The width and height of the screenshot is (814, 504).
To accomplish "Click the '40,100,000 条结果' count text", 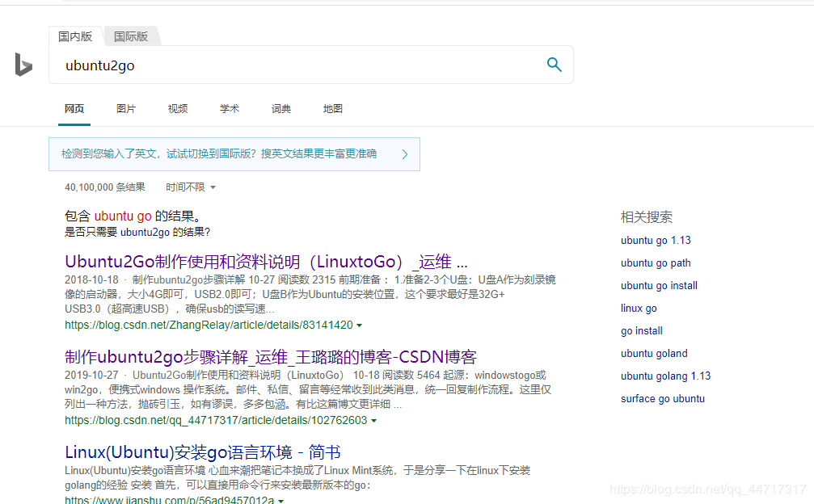I will point(105,187).
